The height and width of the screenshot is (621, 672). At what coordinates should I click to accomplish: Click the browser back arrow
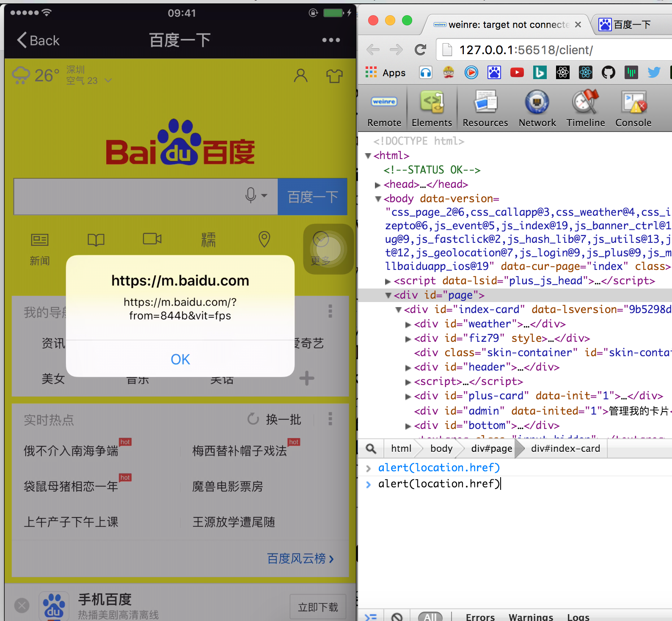point(373,50)
